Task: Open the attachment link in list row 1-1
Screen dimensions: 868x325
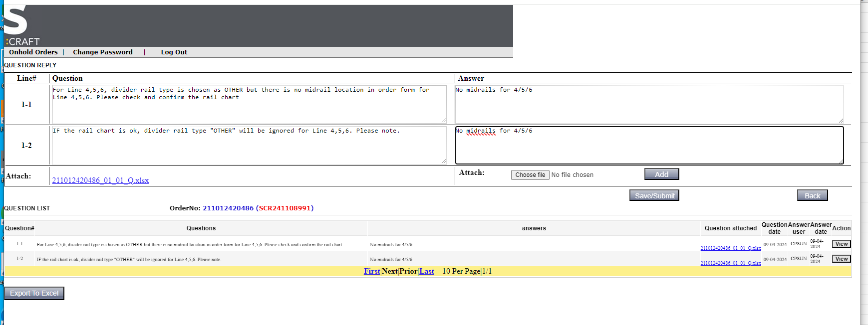Action: [x=730, y=248]
